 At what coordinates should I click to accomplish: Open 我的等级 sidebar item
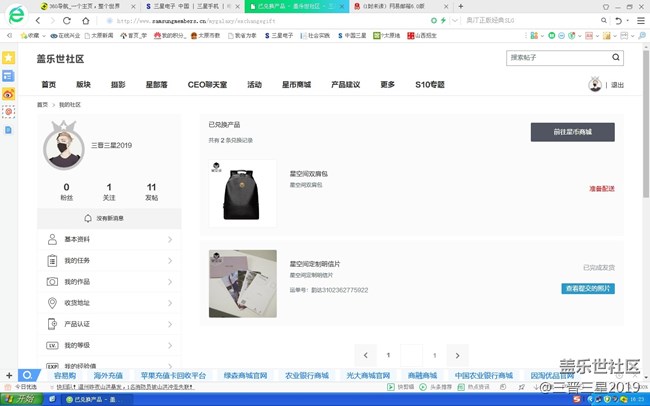109,345
